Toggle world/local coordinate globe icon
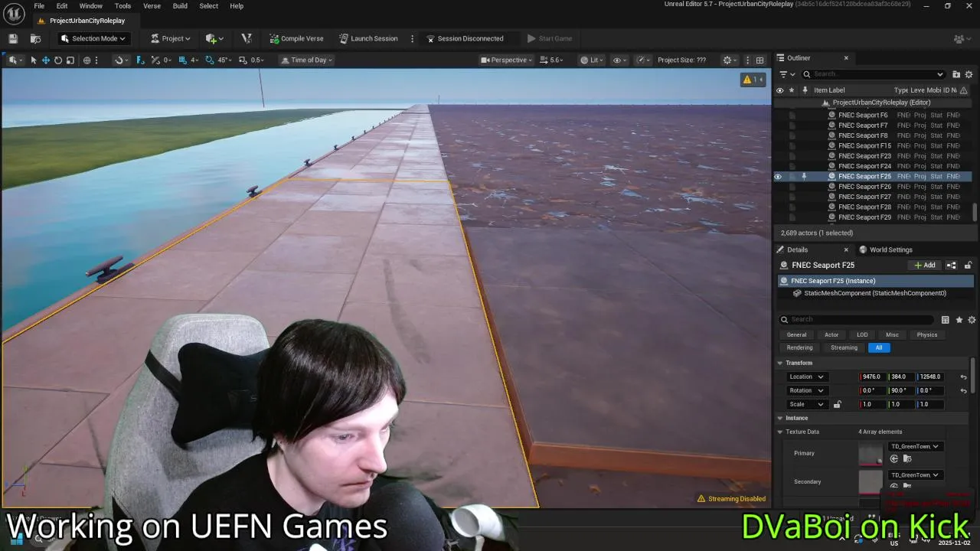This screenshot has width=980, height=551. point(87,60)
